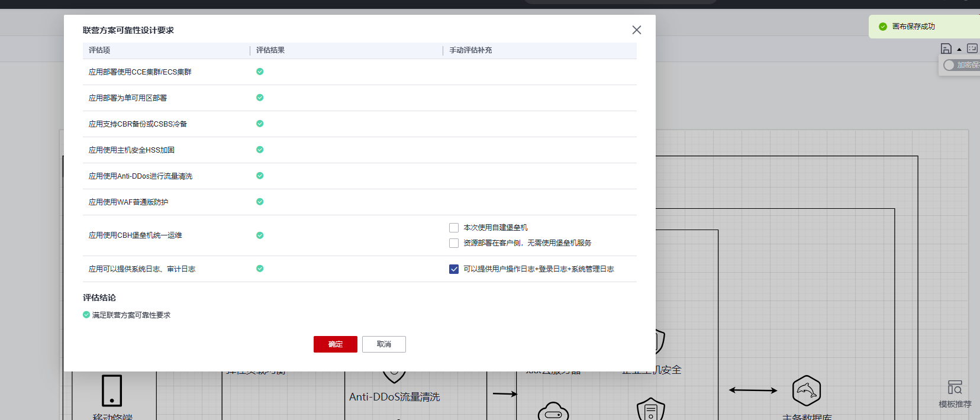Screen dimensions: 980x420
Task: Expand the save options arrow
Action: (959, 50)
